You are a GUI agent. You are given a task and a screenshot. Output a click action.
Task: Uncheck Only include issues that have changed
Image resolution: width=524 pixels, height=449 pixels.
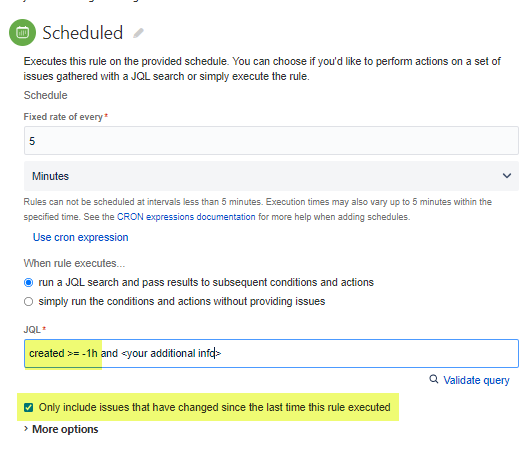[x=28, y=408]
